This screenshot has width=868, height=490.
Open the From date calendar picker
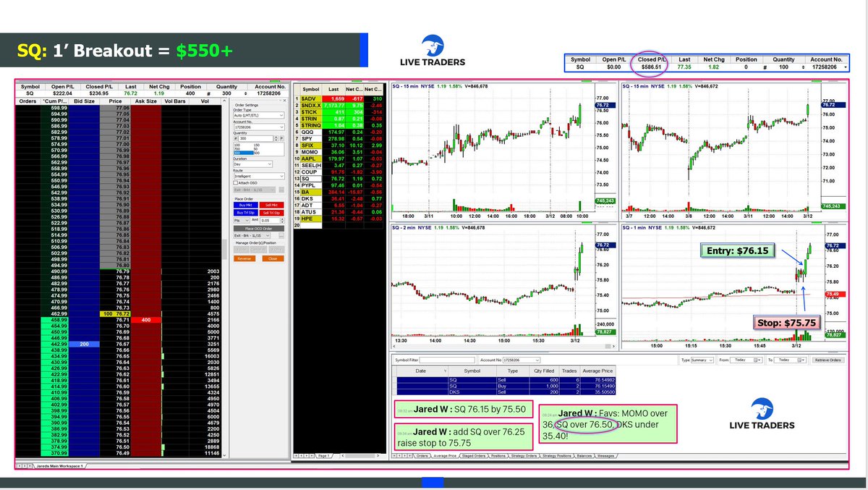[x=755, y=360]
